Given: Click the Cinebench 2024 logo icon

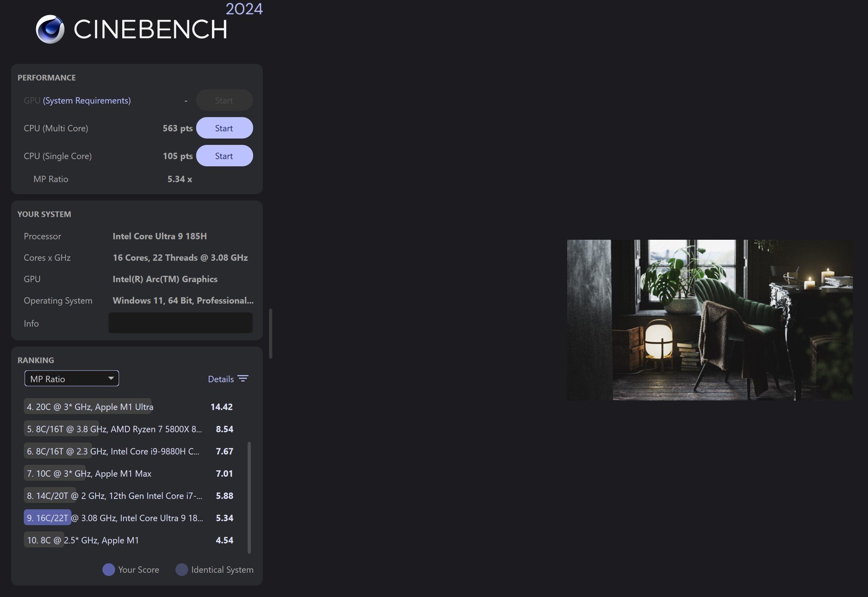Looking at the screenshot, I should [x=50, y=28].
